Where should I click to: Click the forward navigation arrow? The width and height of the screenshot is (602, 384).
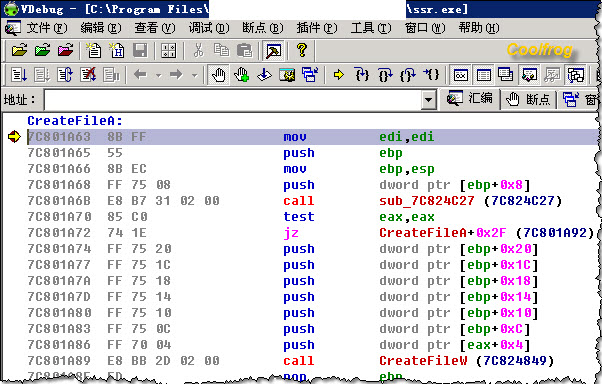[x=176, y=74]
